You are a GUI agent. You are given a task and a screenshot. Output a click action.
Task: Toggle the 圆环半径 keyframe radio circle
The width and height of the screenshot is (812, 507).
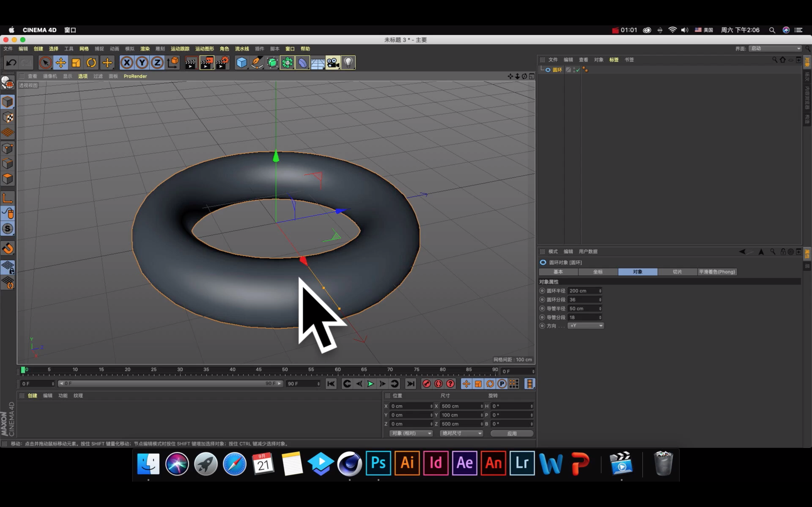(x=542, y=291)
